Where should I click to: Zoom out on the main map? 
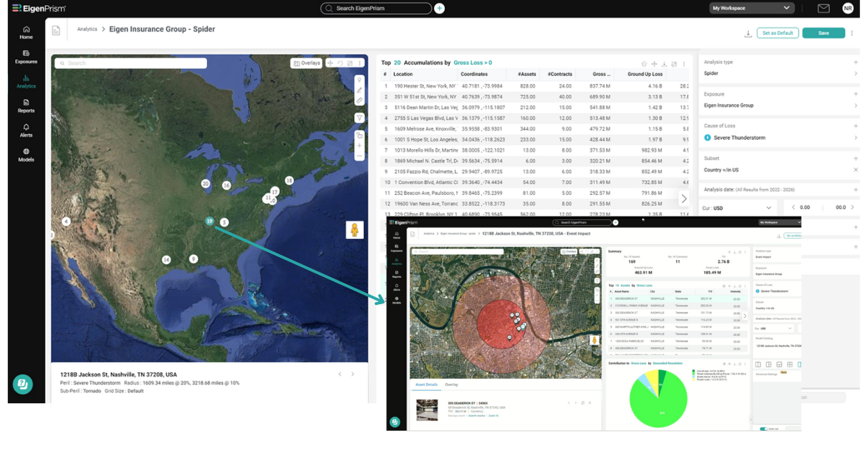click(359, 156)
